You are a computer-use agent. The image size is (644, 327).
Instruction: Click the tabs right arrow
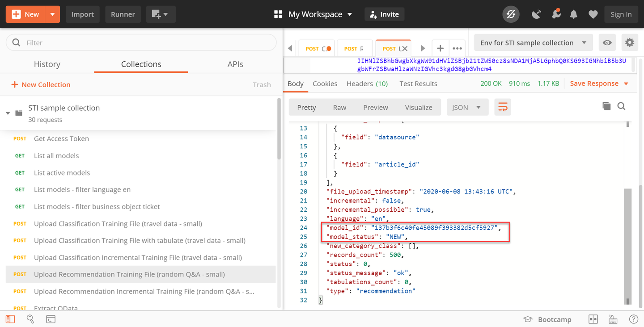[423, 48]
